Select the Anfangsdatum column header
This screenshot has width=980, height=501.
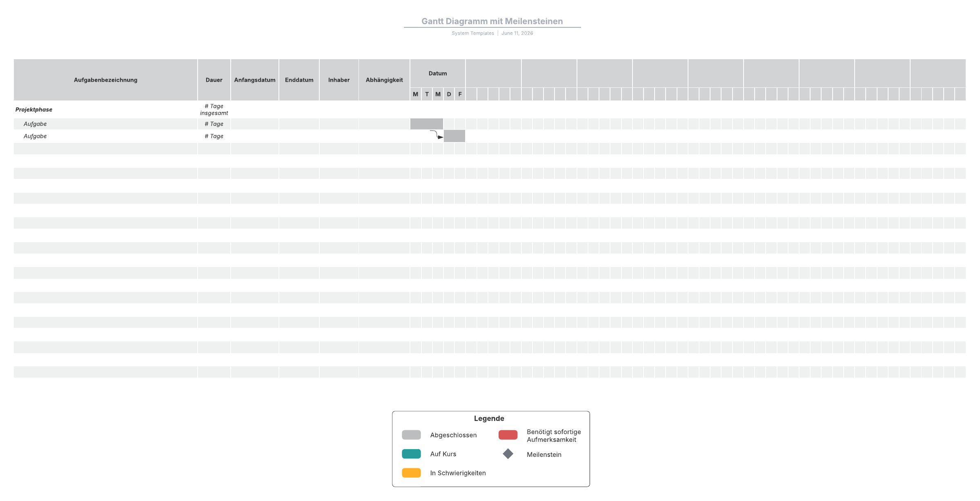click(x=255, y=80)
